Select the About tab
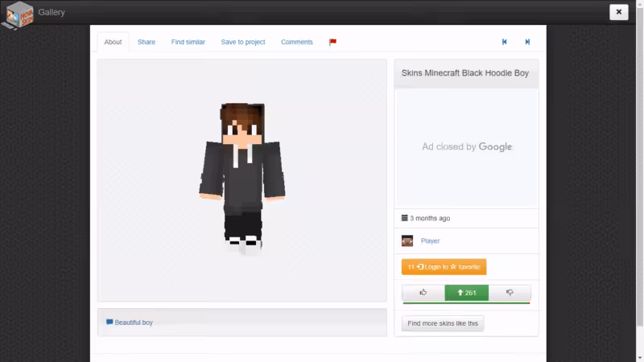The width and height of the screenshot is (644, 362). coord(113,42)
